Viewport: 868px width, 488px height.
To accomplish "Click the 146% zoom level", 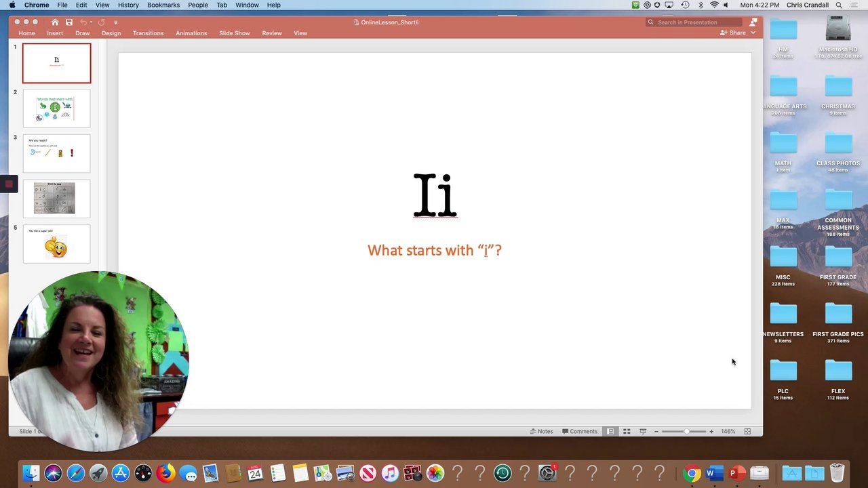I will 728,431.
